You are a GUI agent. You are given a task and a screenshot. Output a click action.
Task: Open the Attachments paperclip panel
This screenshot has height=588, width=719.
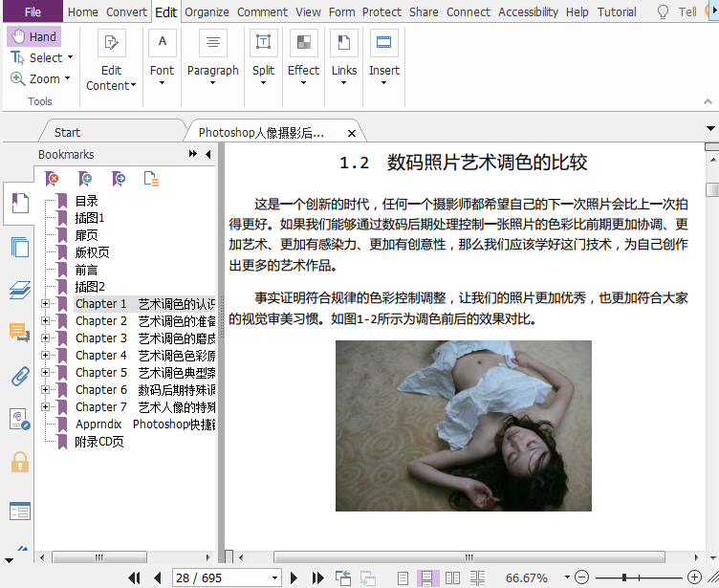pos(19,376)
